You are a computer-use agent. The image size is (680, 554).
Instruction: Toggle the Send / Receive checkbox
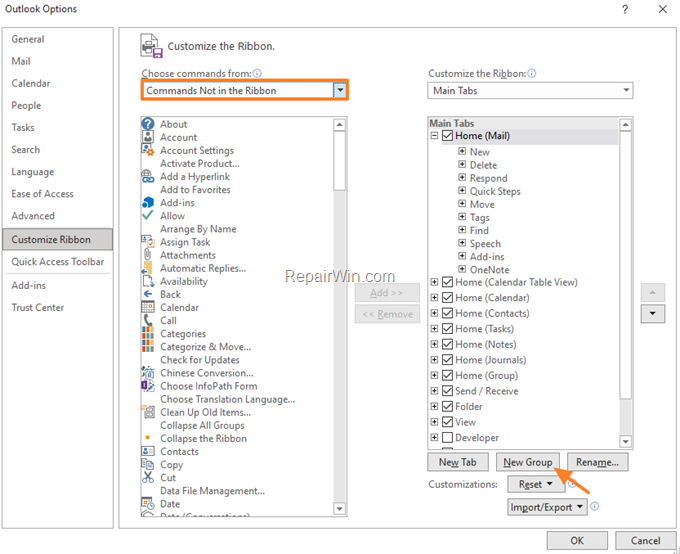pyautogui.click(x=448, y=391)
